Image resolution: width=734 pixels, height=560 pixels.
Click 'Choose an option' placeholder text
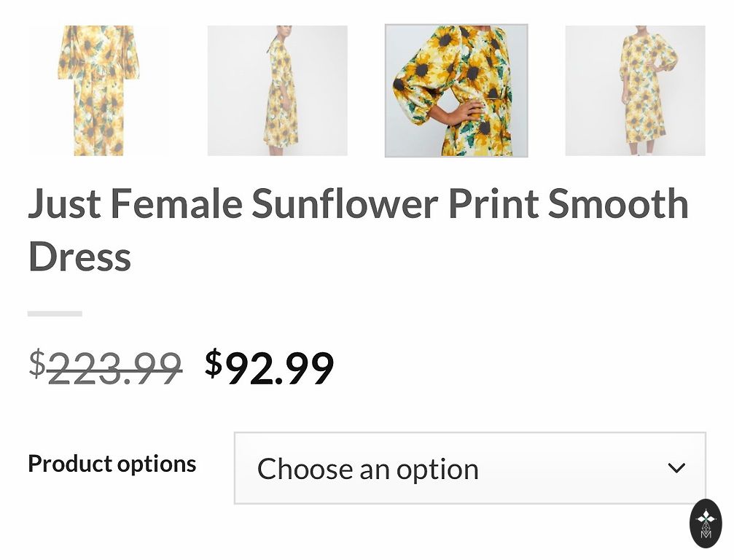point(367,469)
